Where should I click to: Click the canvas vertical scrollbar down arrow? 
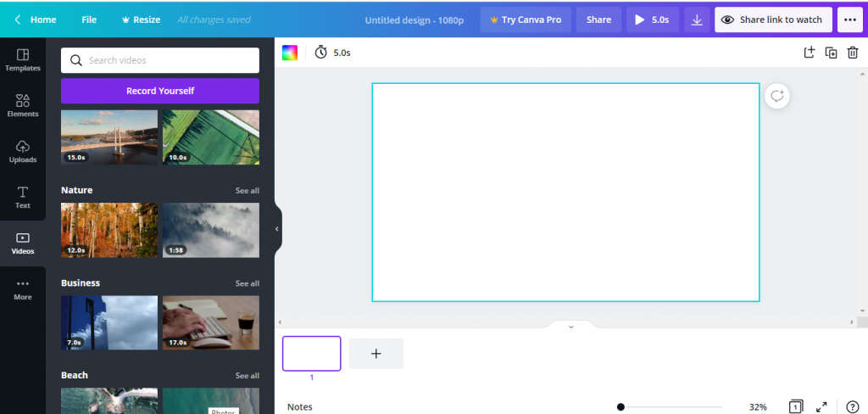point(862,310)
